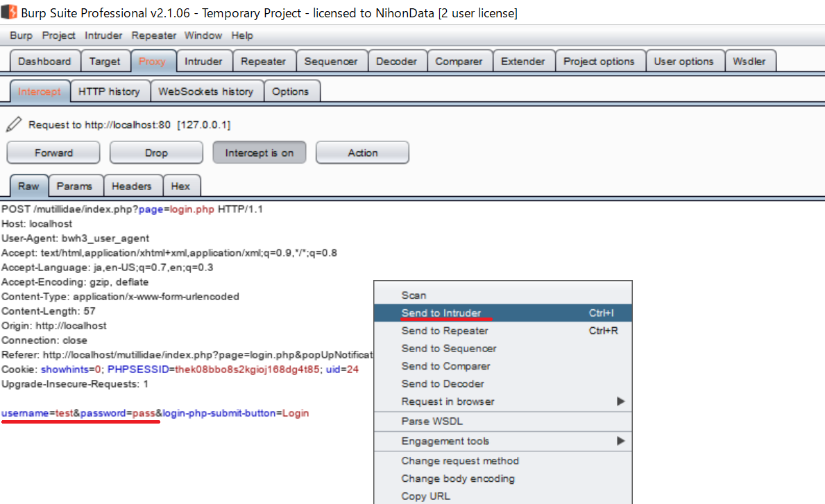This screenshot has width=825, height=504.
Task: Open the Repeater menu in menu bar
Action: (x=153, y=35)
